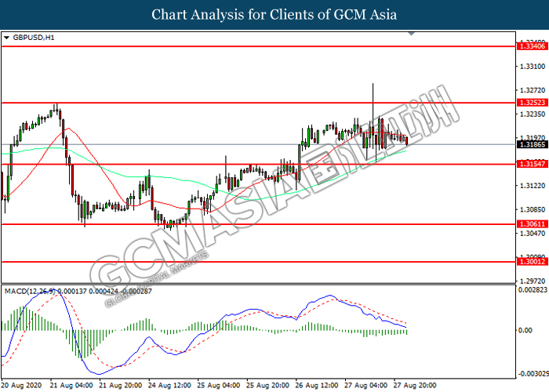Click the 21 Aug 20:00 time label
This screenshot has height=392, width=549.
click(x=121, y=386)
